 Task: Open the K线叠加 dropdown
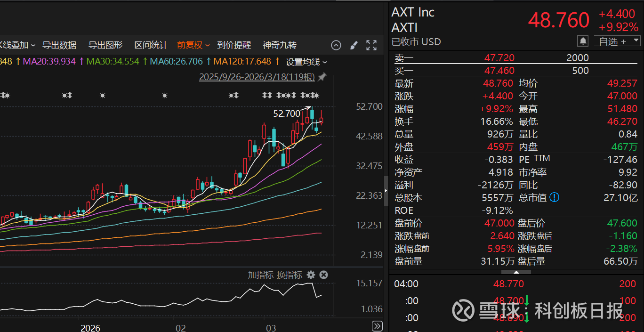point(18,45)
